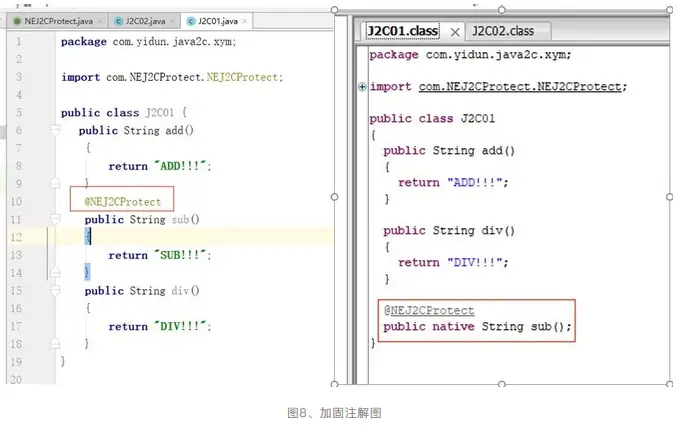Click the fold end marker on line 14

pos(55,272)
